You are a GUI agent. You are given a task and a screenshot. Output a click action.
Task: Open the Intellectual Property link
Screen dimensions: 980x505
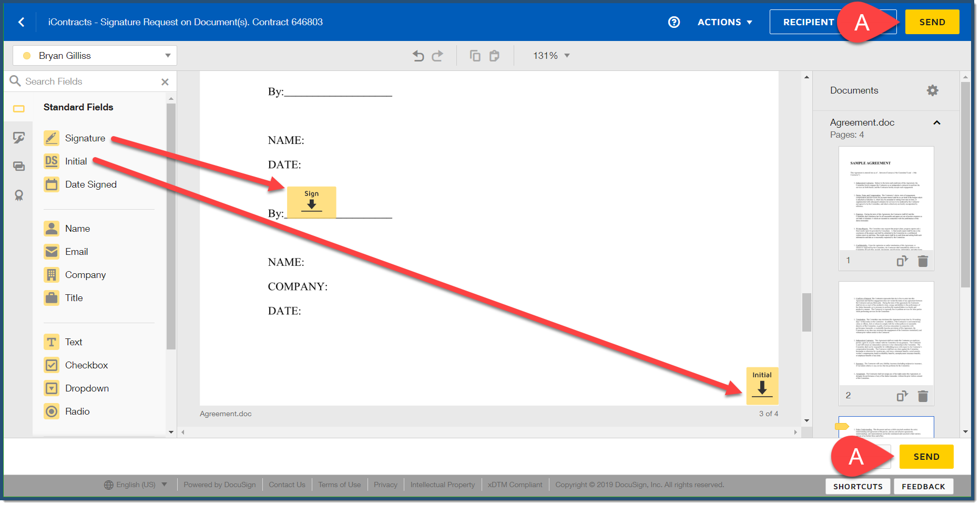point(443,485)
